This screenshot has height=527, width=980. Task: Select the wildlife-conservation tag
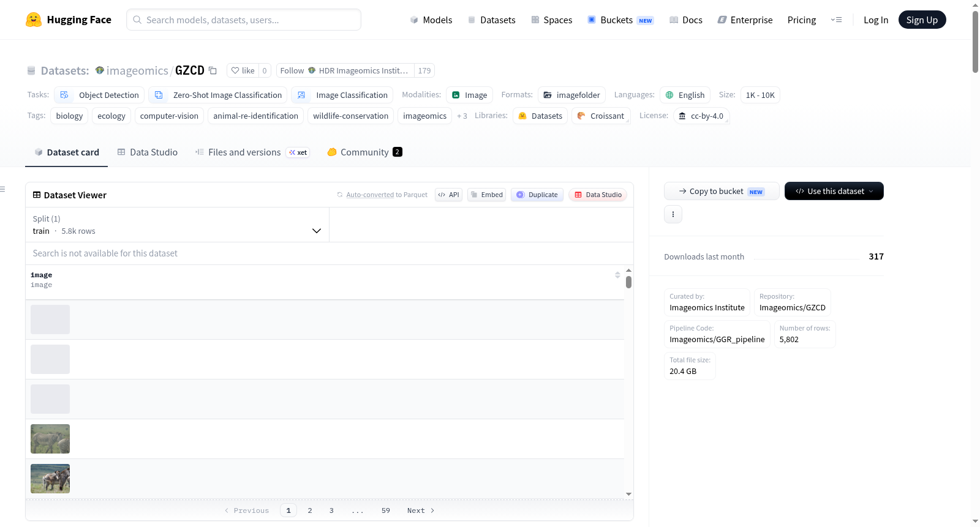point(350,116)
